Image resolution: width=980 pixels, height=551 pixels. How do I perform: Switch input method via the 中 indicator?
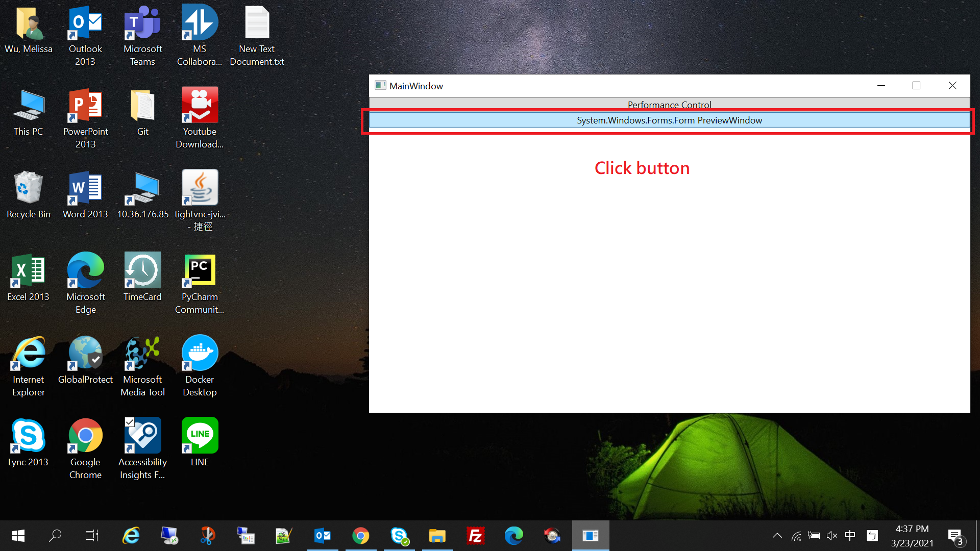click(x=850, y=536)
